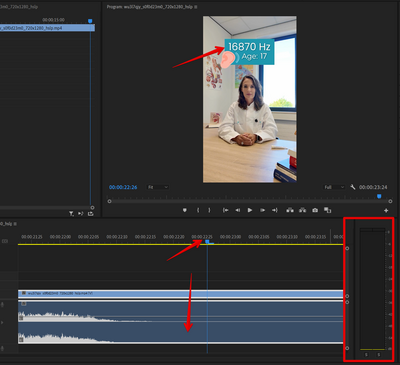Click the Program monitor video preview
This screenshot has width=400, height=365.
click(250, 99)
